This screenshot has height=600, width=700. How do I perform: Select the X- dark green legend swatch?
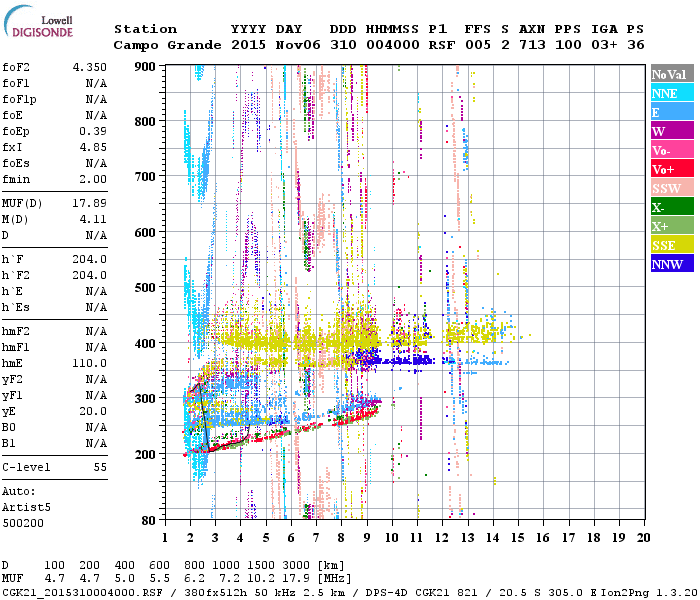click(x=672, y=207)
